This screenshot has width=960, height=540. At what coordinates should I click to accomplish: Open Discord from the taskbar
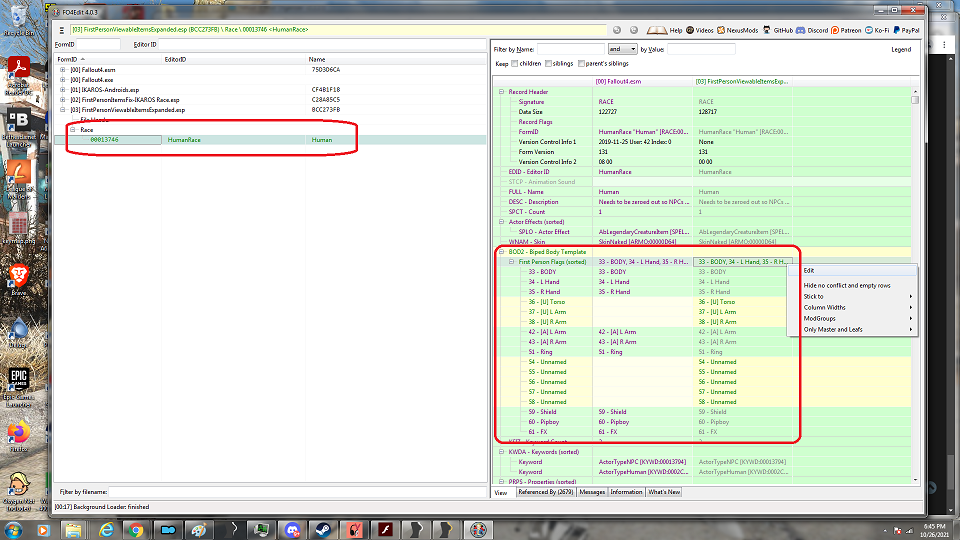pyautogui.click(x=292, y=530)
